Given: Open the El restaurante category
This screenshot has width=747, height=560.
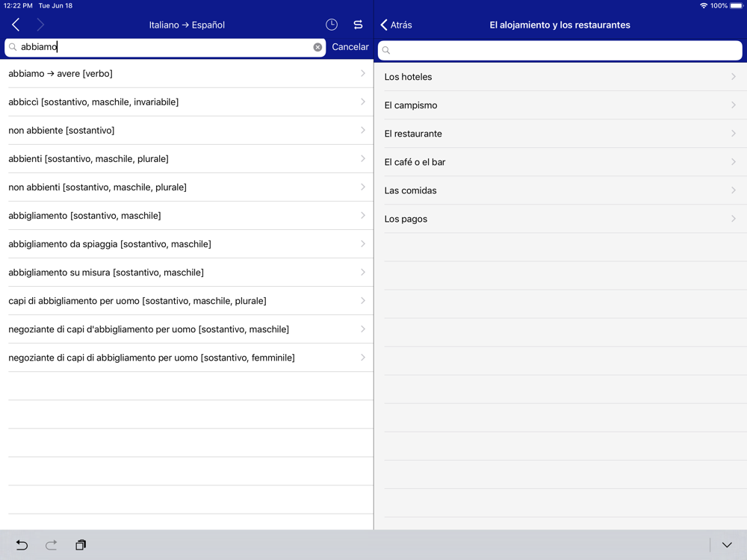Looking at the screenshot, I should pyautogui.click(x=560, y=134).
